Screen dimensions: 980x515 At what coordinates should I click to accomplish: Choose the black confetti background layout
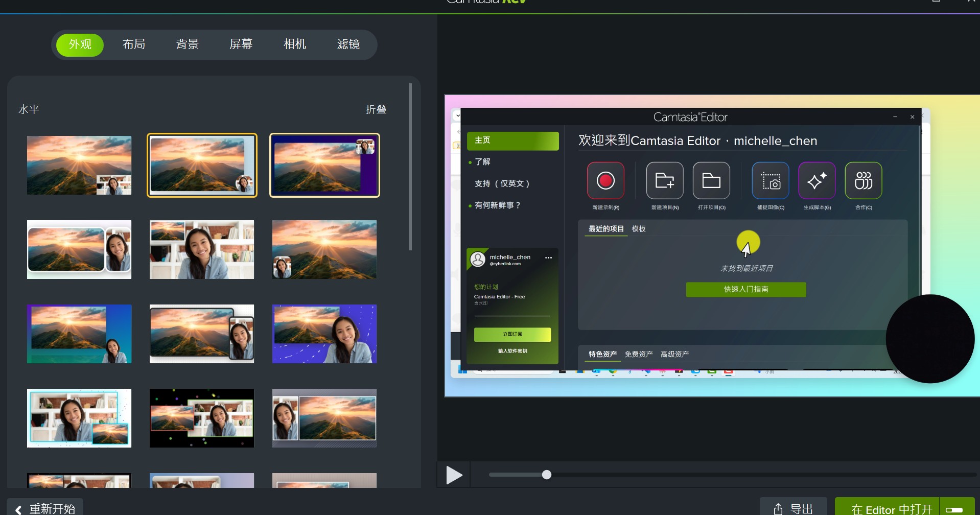pos(202,418)
